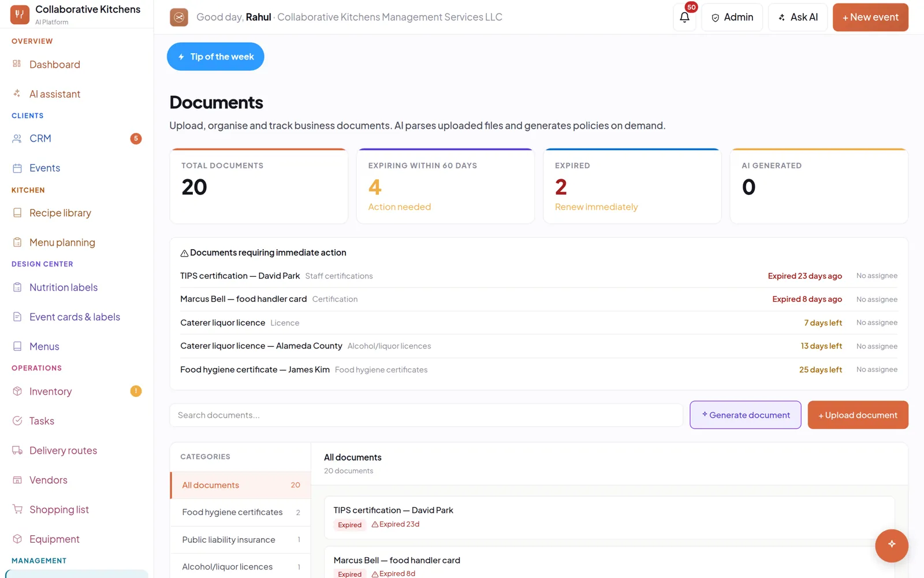Screen dimensions: 924x578
Task: Click the 7 days left status text
Action: coord(823,323)
